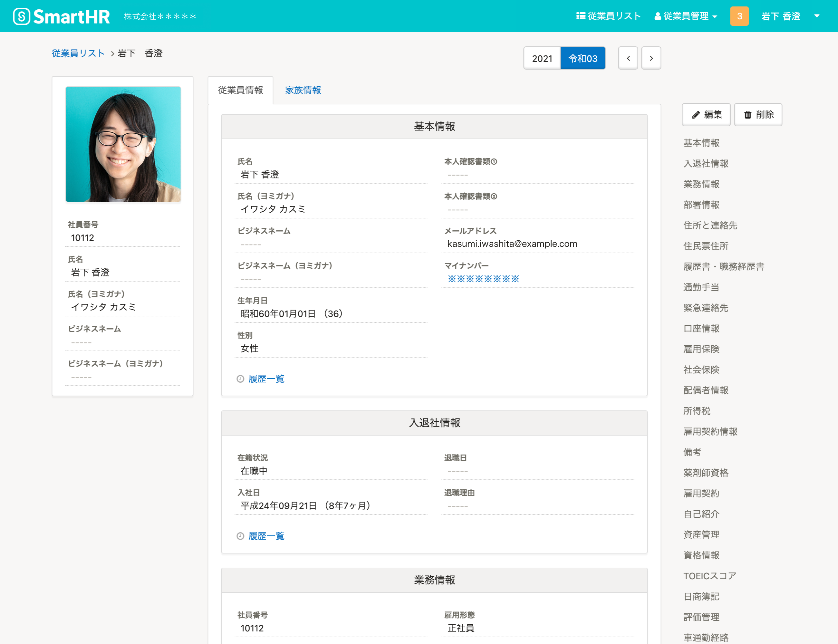Click the trash icon on the 削除 button
The width and height of the screenshot is (838, 644).
coord(747,114)
